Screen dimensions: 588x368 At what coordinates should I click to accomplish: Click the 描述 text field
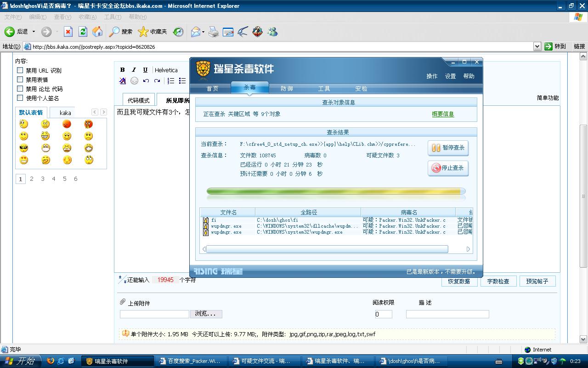(x=447, y=314)
